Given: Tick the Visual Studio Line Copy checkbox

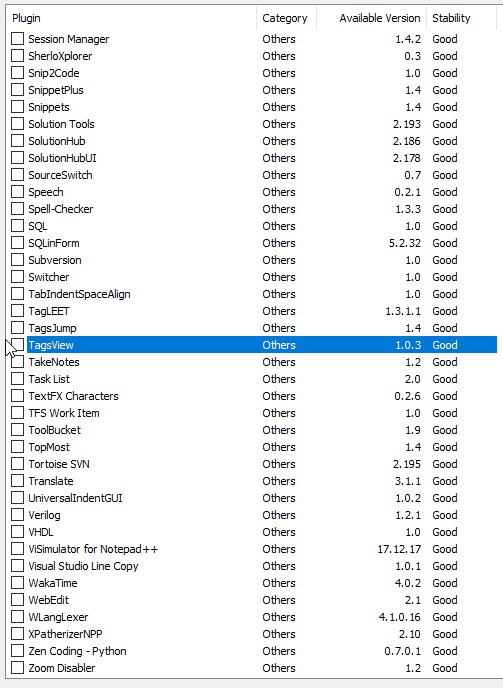Looking at the screenshot, I should point(18,566).
